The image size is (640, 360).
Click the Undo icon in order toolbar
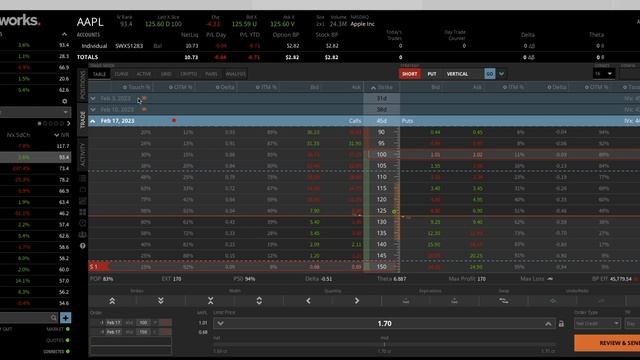tap(553, 301)
